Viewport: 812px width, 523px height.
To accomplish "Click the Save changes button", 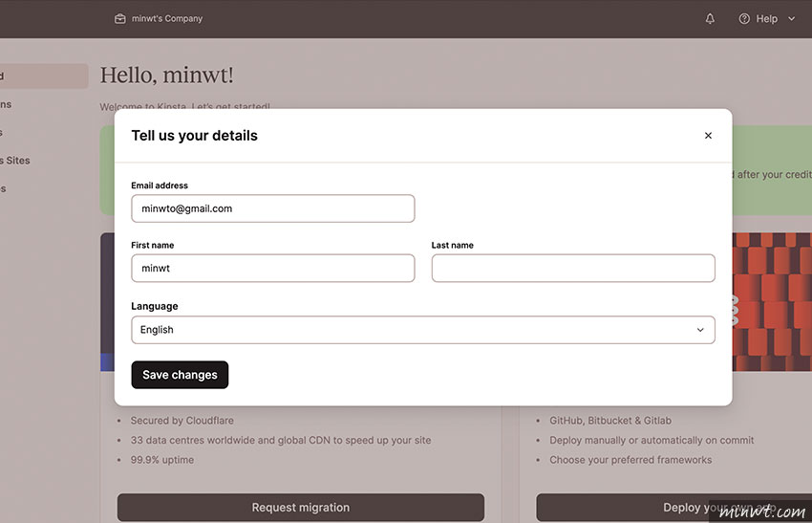I will [x=180, y=375].
